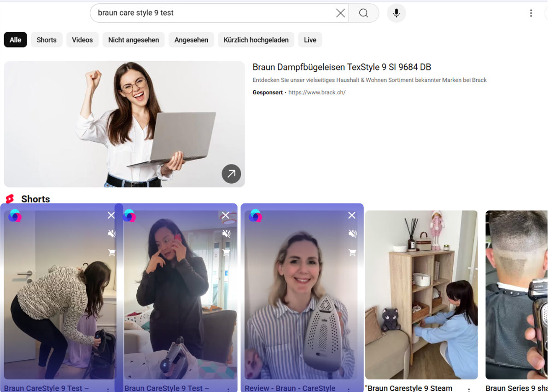The image size is (548, 392).
Task: Close overlay on the Review - Braun - CareStyle short
Action: pos(351,215)
